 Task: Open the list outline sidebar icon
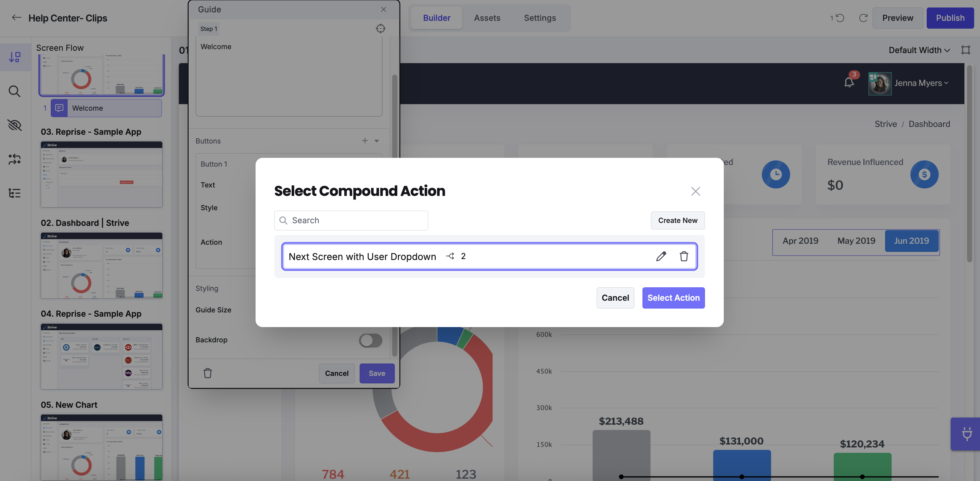point(15,193)
